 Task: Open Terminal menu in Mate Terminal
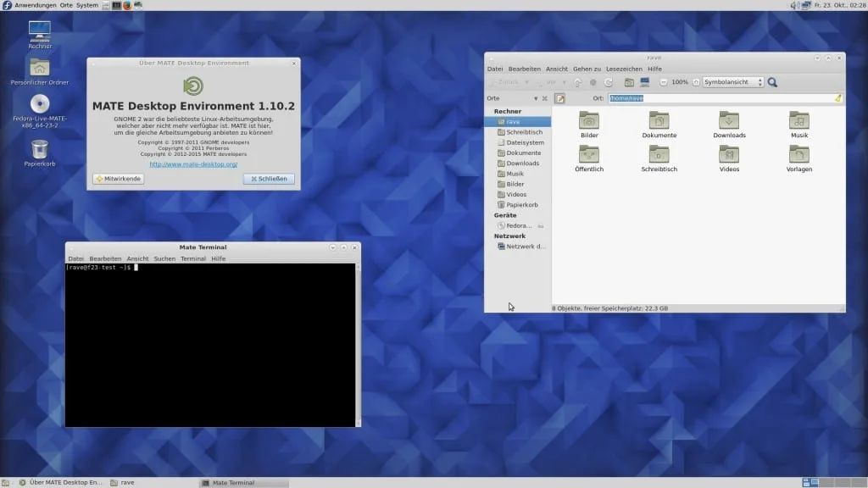(x=192, y=258)
